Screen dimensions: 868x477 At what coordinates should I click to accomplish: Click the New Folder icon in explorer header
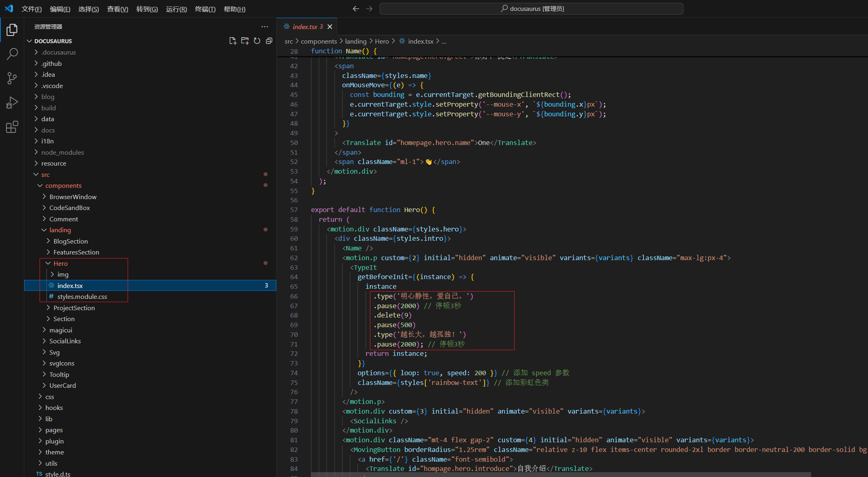point(245,41)
